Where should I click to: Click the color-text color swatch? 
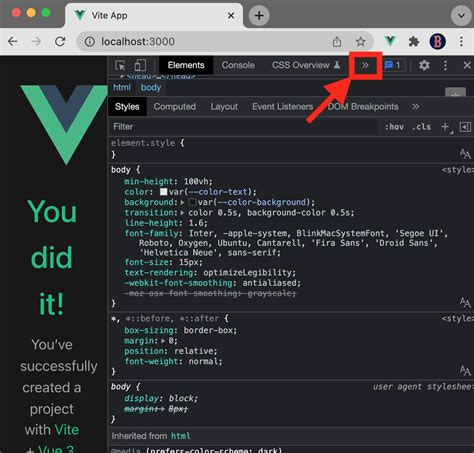pos(163,192)
